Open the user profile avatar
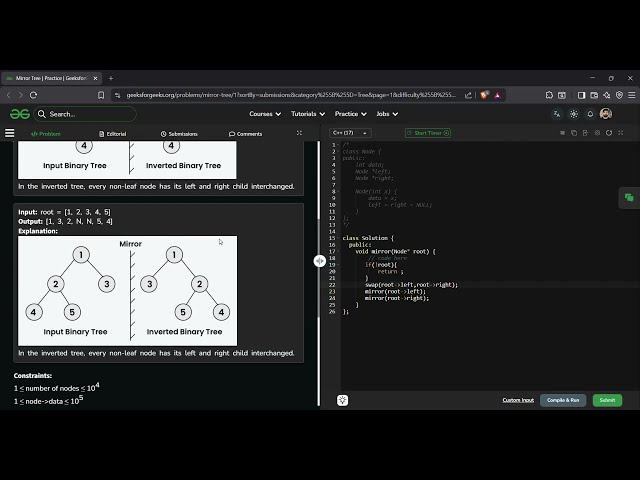This screenshot has width=640, height=480. point(606,114)
